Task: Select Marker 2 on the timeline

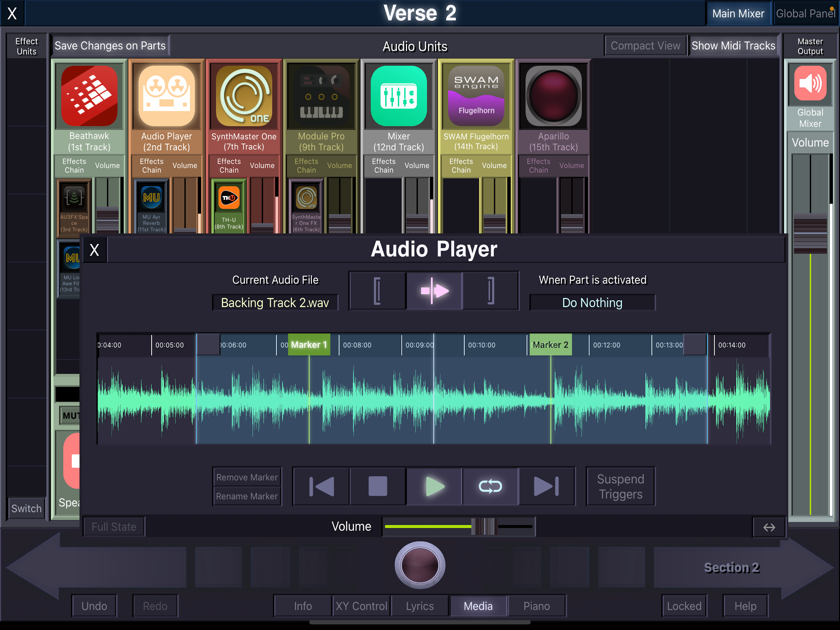Action: click(550, 345)
